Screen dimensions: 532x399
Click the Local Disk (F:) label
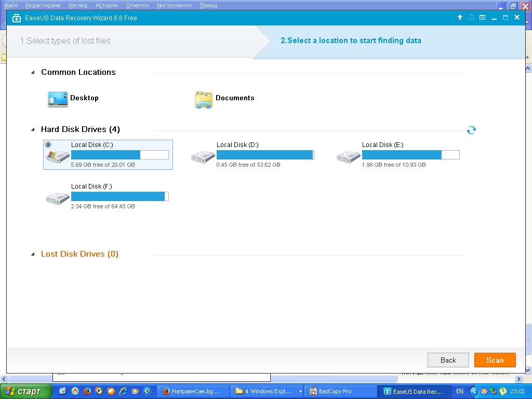coord(91,187)
